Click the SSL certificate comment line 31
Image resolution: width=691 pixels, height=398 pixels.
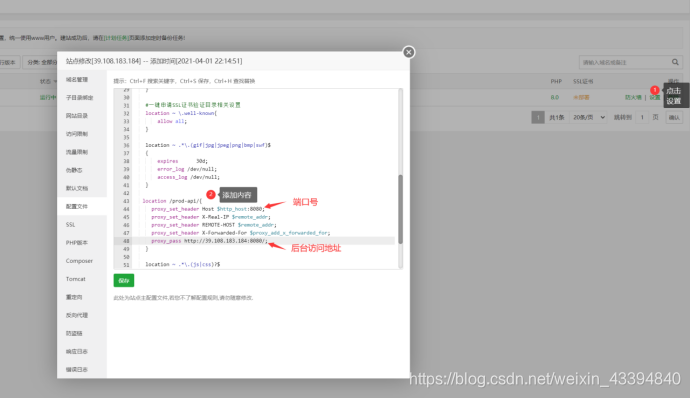click(193, 105)
